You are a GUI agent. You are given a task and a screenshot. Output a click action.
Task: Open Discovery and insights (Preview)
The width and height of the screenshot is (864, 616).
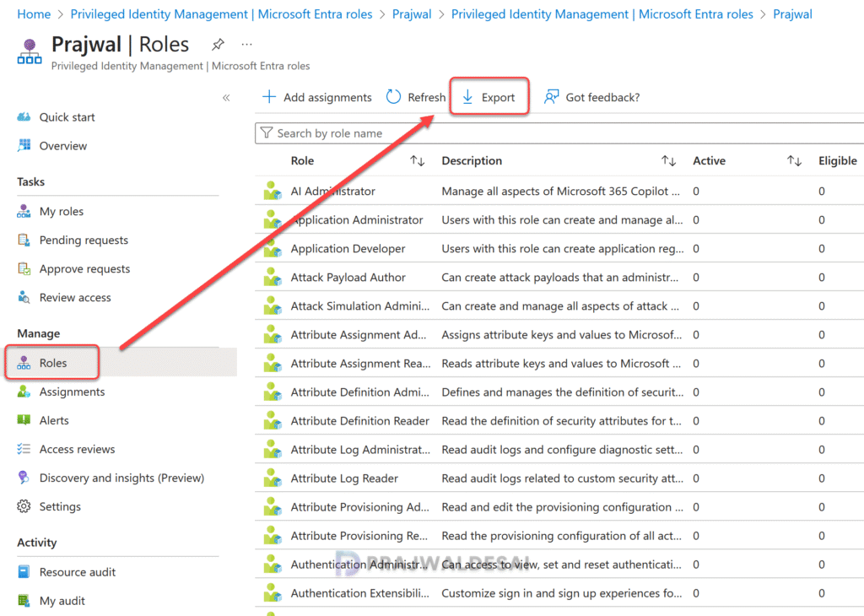click(121, 477)
